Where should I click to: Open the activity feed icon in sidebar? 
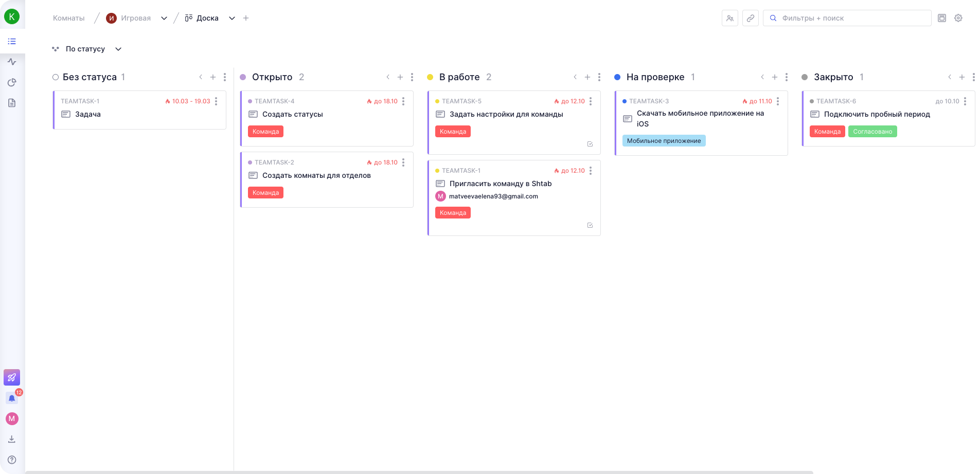12,62
